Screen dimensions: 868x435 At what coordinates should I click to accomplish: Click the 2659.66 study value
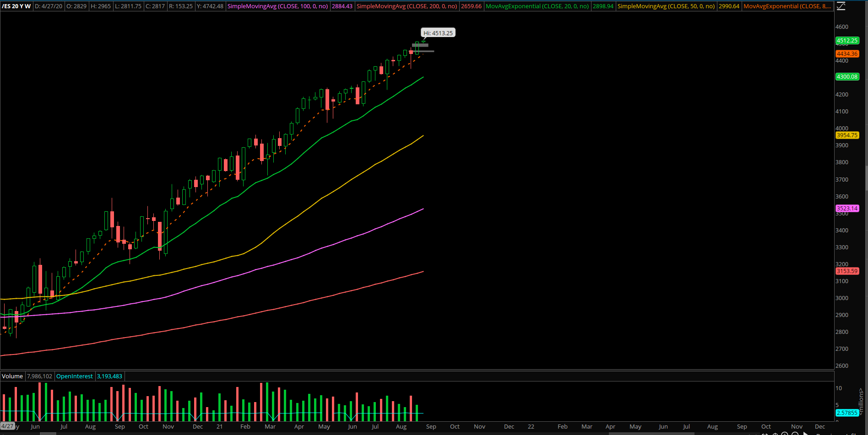click(x=472, y=6)
